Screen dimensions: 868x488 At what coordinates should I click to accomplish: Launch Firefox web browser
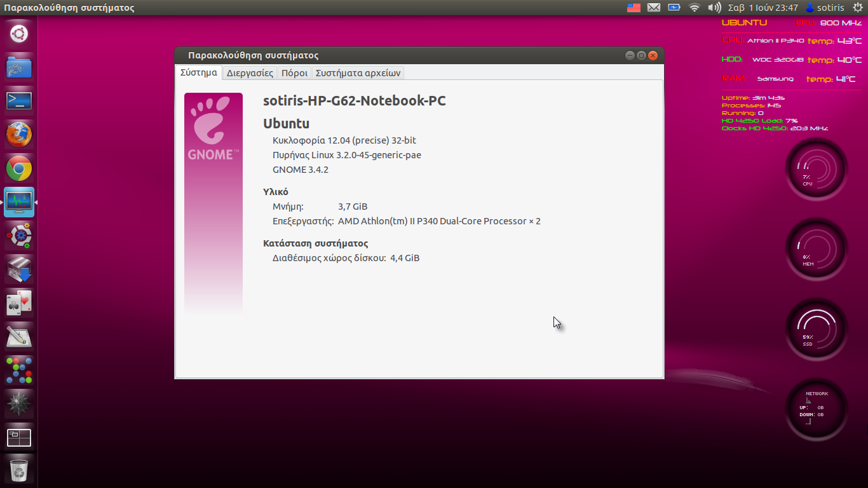[x=19, y=135]
